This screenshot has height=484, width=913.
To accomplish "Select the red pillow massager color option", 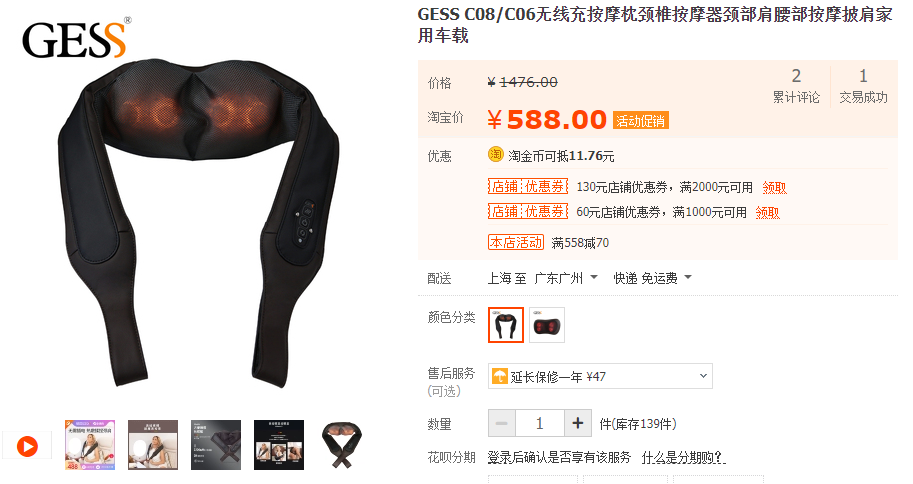I will pos(547,325).
